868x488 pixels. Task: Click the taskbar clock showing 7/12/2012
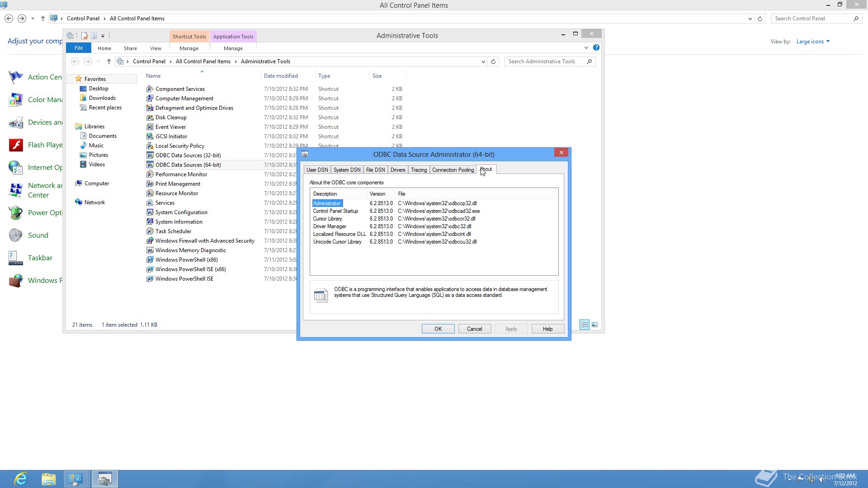pyautogui.click(x=845, y=479)
